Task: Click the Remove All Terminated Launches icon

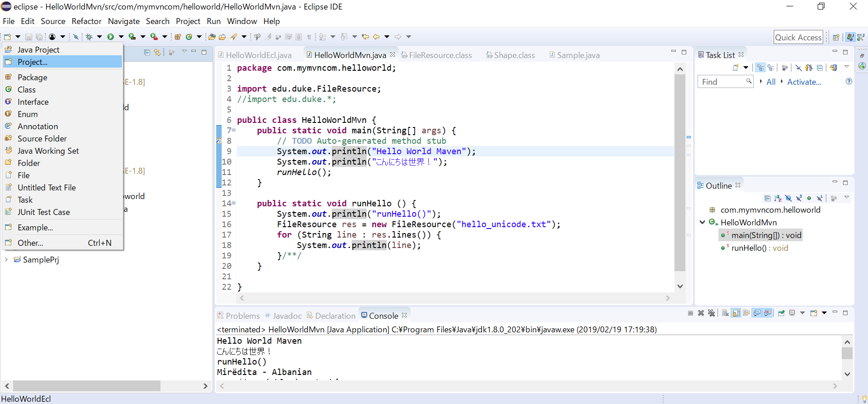Action: pos(711,313)
